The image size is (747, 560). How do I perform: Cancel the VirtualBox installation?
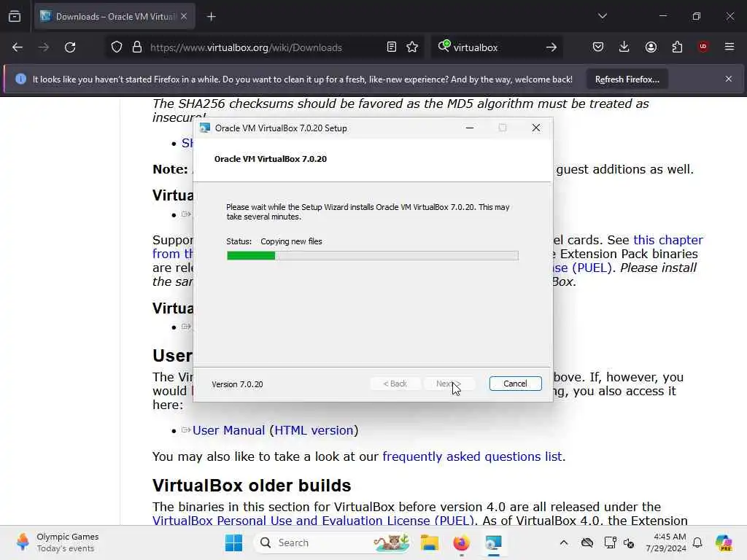[x=515, y=384]
